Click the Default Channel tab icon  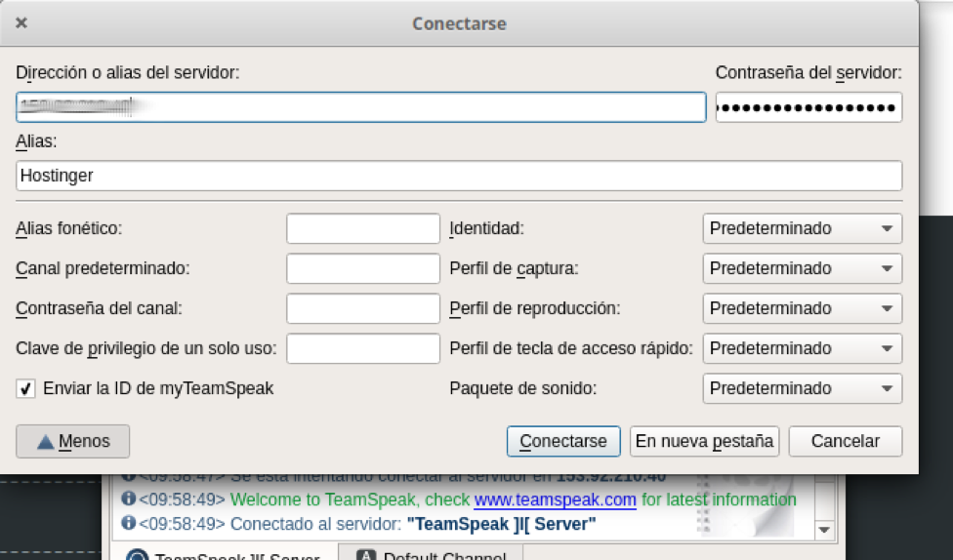366,556
